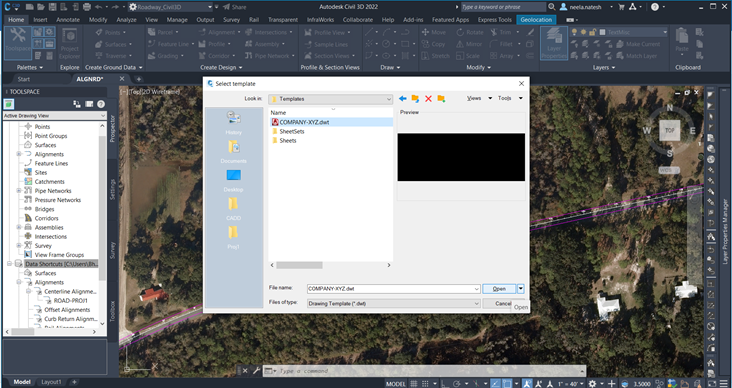Viewport: 732px width, 388px height.
Task: Click the Open button in dialog
Action: tap(499, 289)
